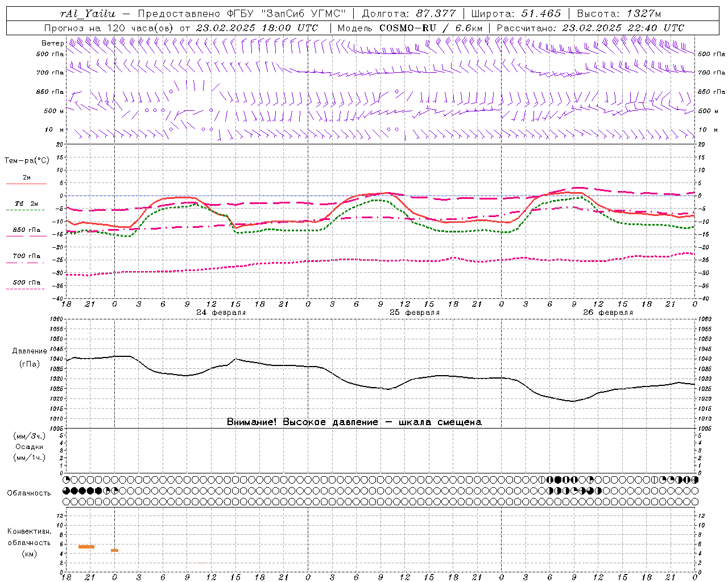Select the 850 гПа wind level label on left

click(x=50, y=92)
